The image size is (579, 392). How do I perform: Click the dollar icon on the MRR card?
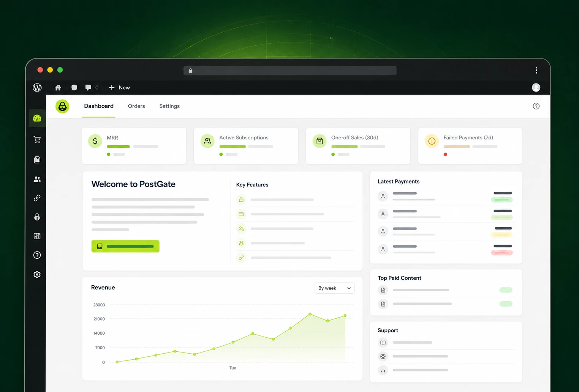click(x=95, y=141)
